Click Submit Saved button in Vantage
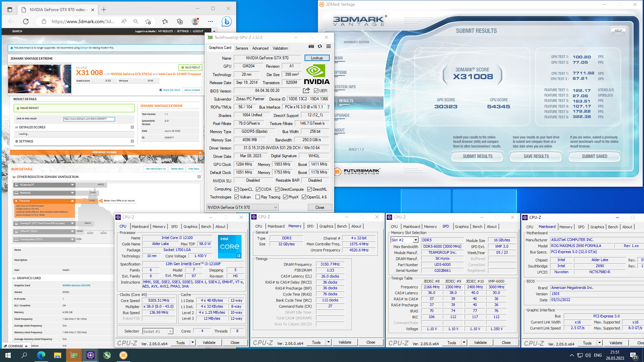The width and height of the screenshot is (644, 362). point(594,157)
